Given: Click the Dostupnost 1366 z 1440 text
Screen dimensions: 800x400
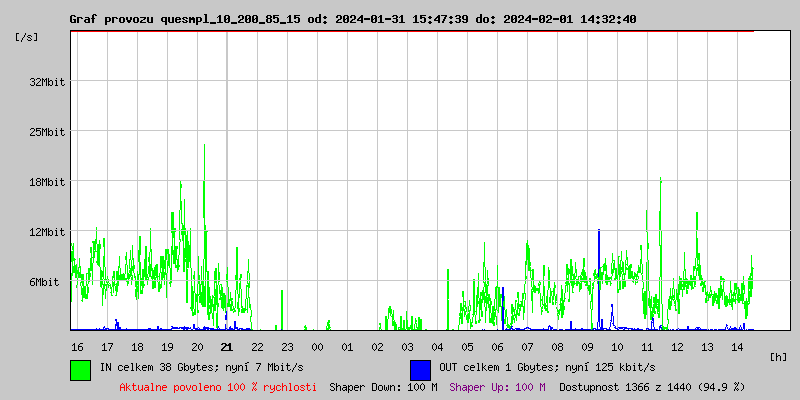Looking at the screenshot, I should click(652, 386).
